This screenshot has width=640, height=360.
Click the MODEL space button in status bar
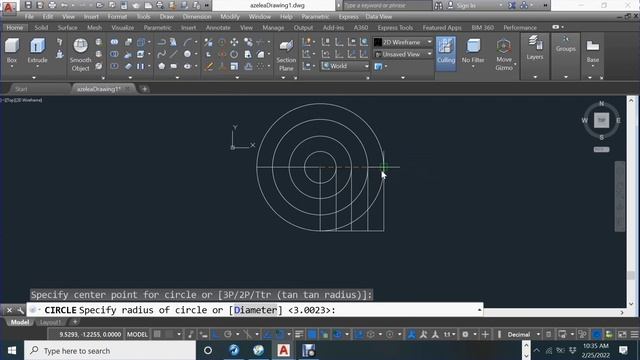point(137,334)
